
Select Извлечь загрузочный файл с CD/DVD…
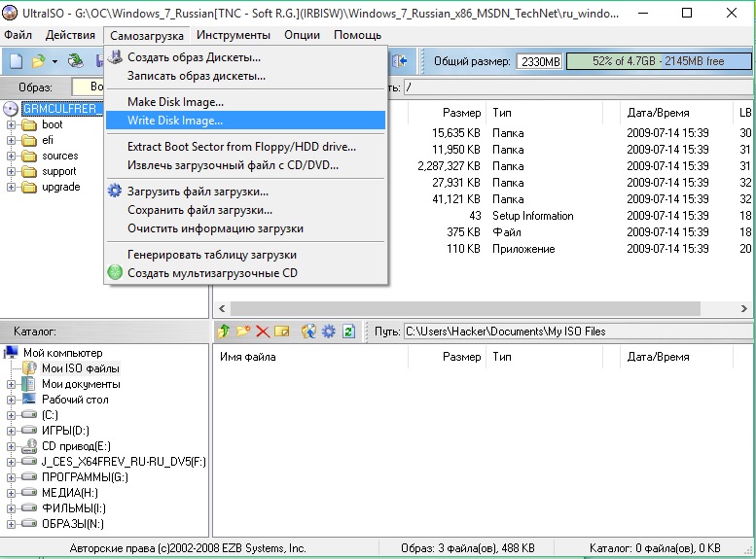(245, 165)
